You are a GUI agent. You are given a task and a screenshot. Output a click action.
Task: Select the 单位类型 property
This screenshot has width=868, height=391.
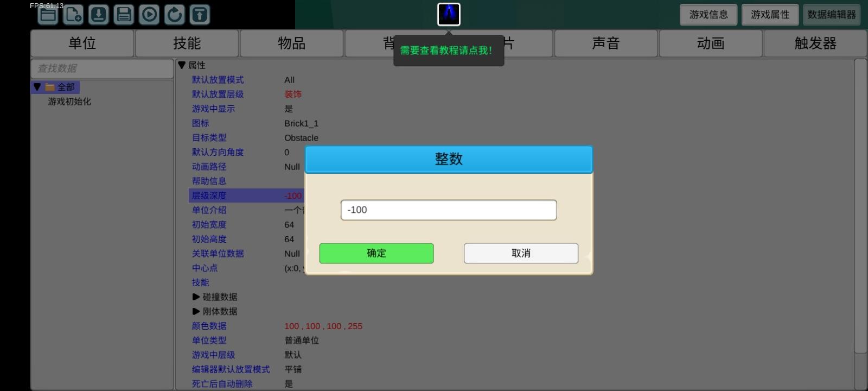pos(209,340)
